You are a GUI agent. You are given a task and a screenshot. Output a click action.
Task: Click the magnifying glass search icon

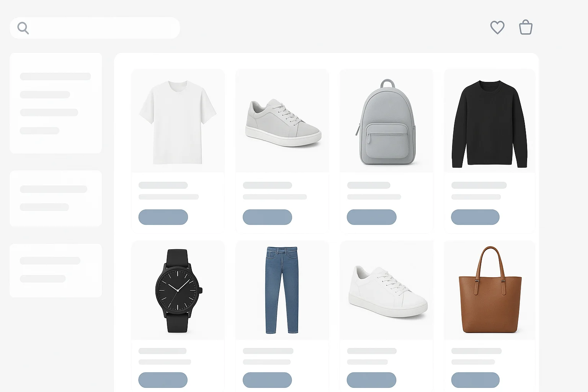(x=23, y=28)
